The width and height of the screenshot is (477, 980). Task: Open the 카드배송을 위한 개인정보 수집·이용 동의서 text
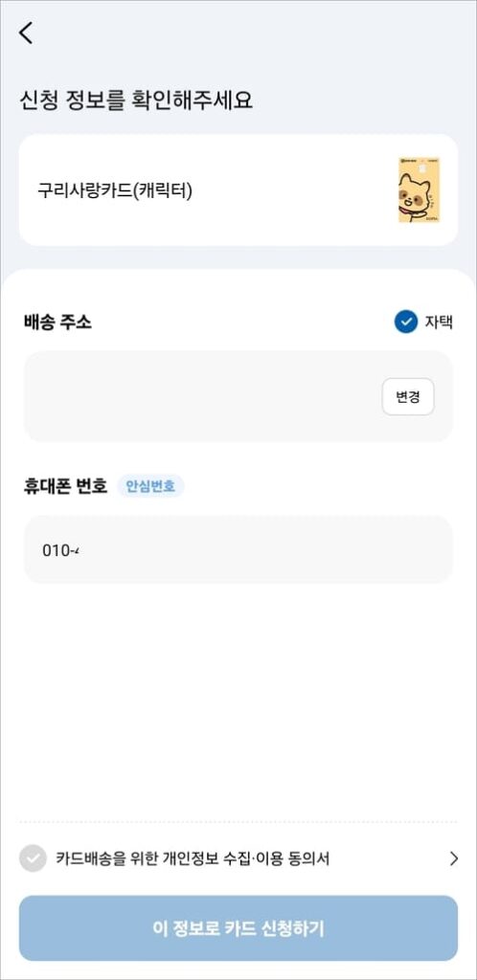193,858
